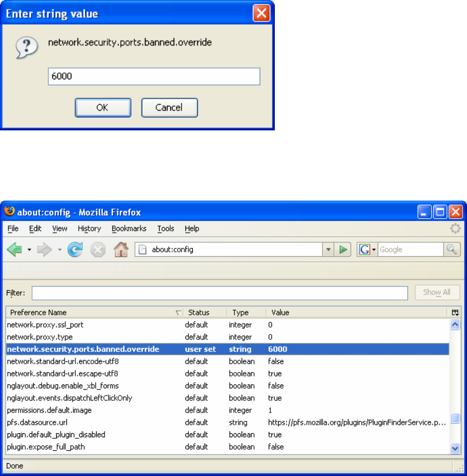Click the Back arrow in Firefox toolbar
Viewport: 467px width, 476px height.
tap(15, 250)
